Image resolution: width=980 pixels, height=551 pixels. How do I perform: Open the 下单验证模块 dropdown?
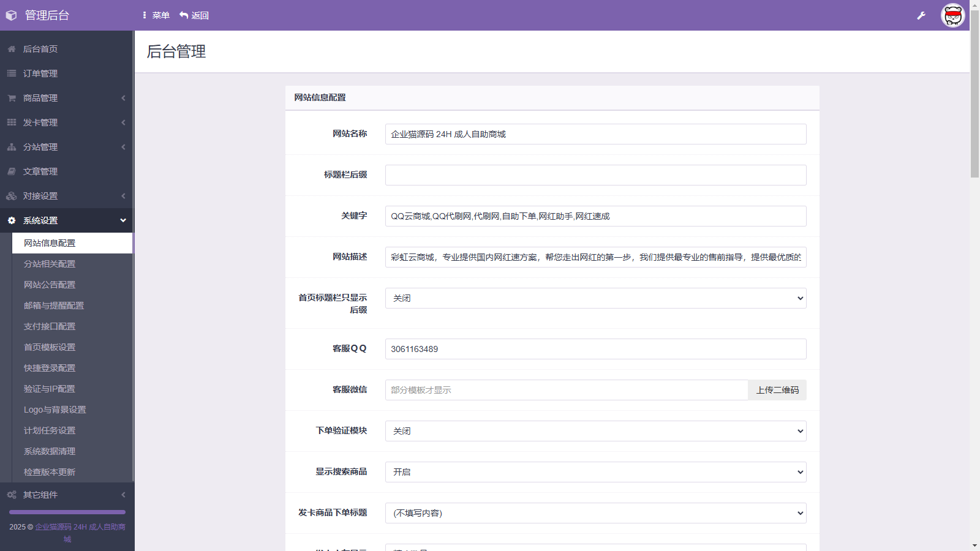coord(595,431)
